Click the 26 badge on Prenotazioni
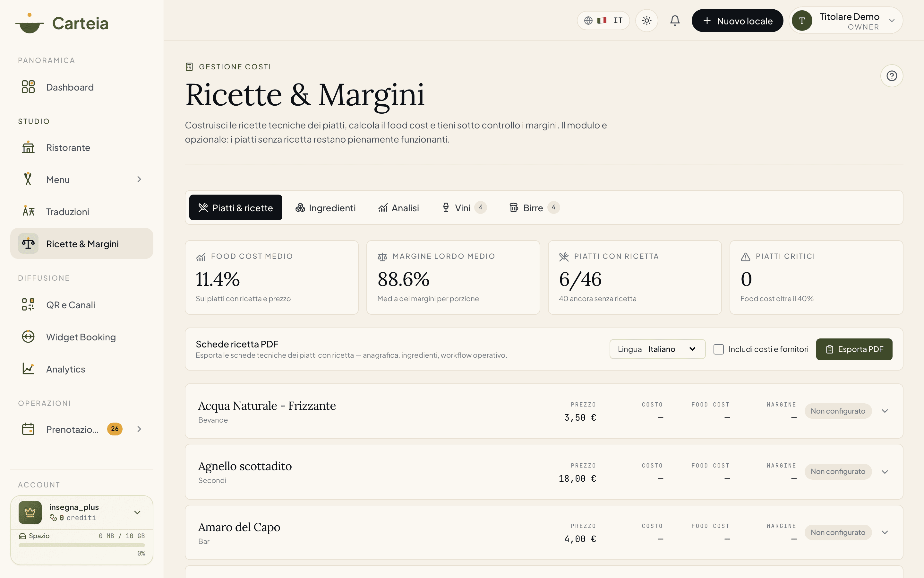924x578 pixels. click(115, 429)
